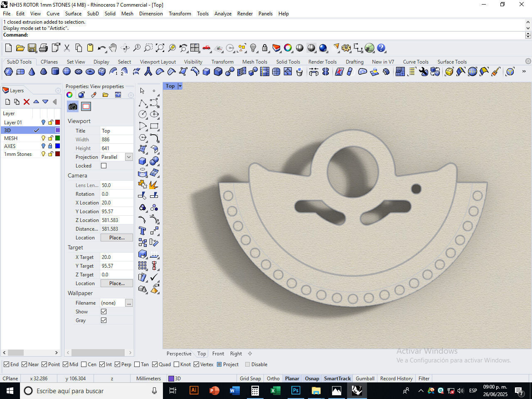
Task: Expand the toolbar overflow chevron
Action: click(x=524, y=71)
